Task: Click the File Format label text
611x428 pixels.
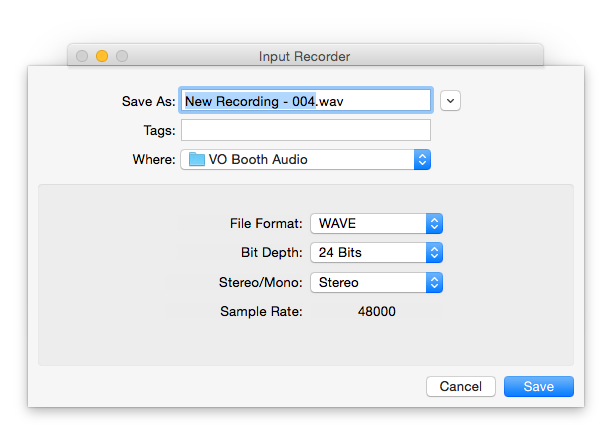Action: tap(266, 223)
